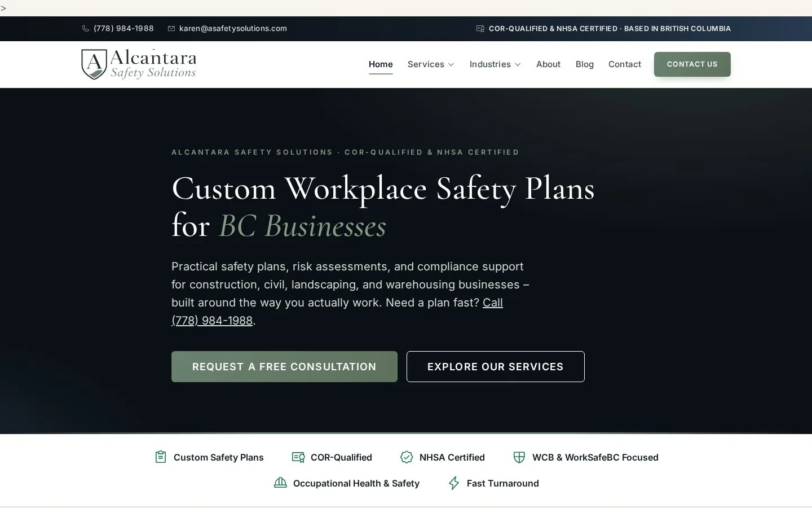
Task: Expand the Industries dropdown chevron
Action: 518,65
